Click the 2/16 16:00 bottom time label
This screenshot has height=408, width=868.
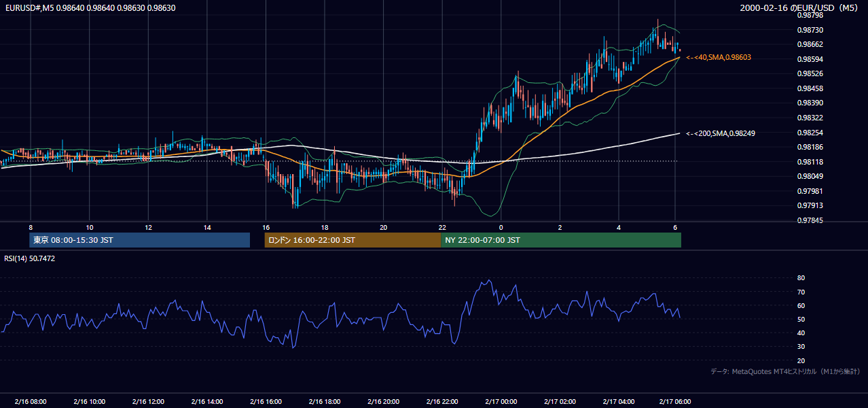[266, 401]
